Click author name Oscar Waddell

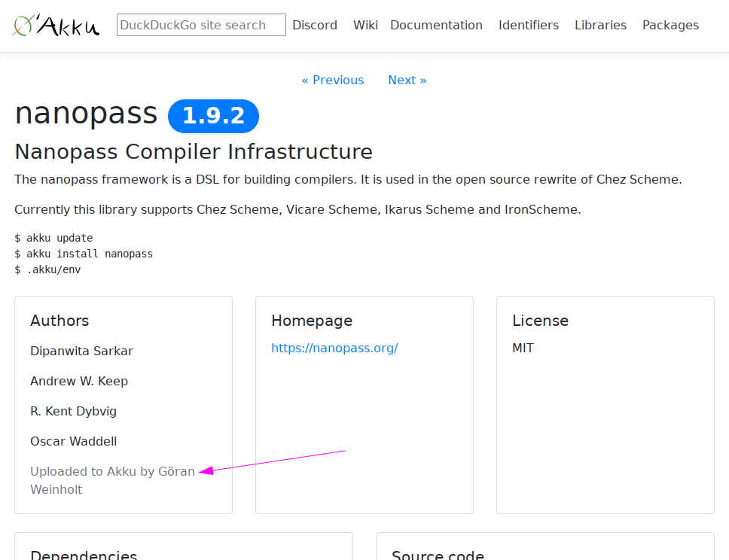pyautogui.click(x=73, y=441)
